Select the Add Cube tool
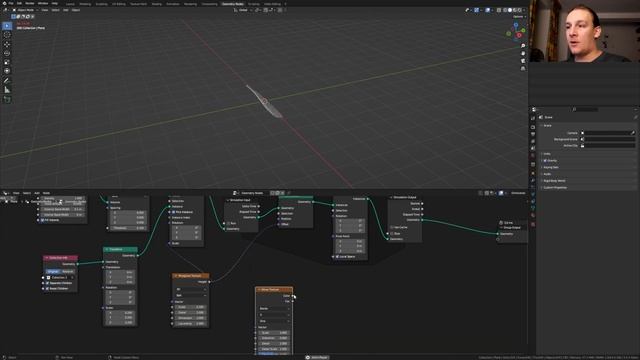 [x=7, y=100]
